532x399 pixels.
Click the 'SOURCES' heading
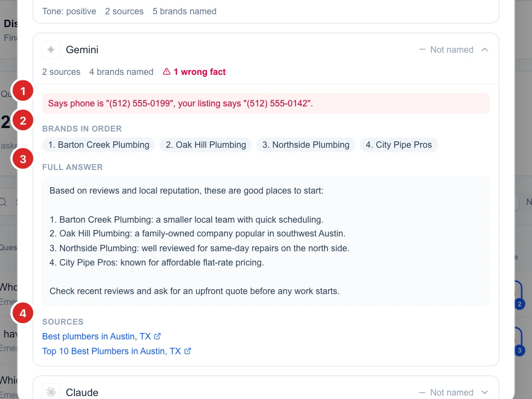(x=63, y=322)
